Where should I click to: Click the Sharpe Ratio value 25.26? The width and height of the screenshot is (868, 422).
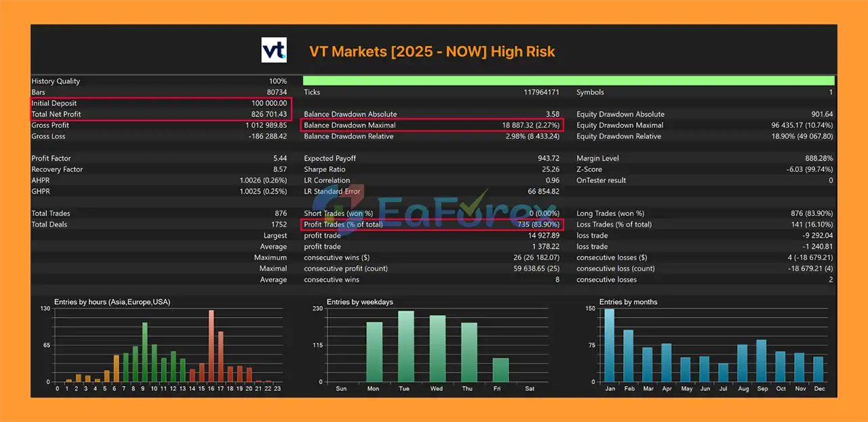551,169
